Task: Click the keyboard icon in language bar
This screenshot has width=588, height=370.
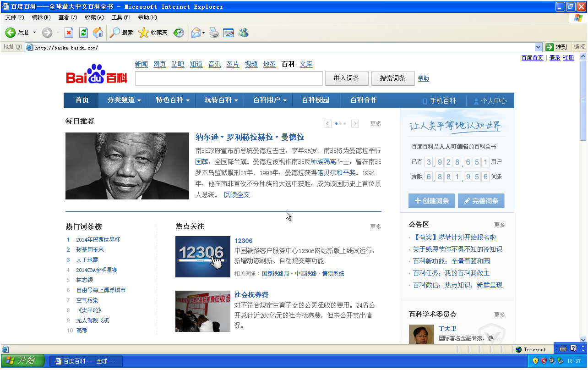Action: 563,348
